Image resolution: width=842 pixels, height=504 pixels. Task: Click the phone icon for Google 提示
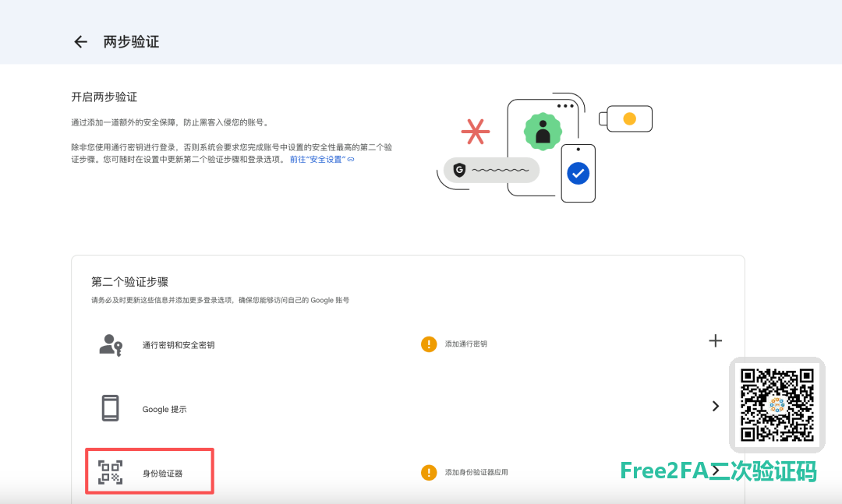click(x=110, y=408)
